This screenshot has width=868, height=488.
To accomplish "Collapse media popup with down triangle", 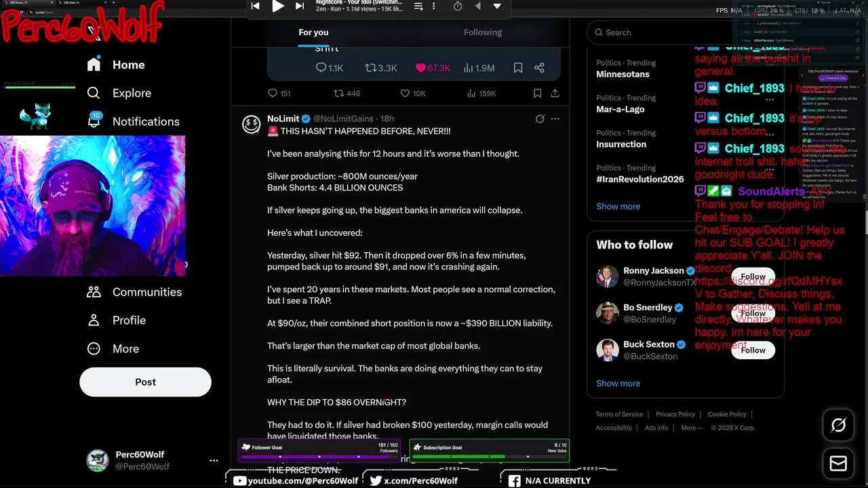I will point(497,6).
